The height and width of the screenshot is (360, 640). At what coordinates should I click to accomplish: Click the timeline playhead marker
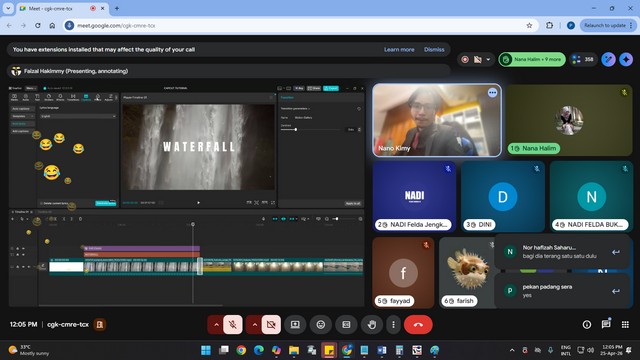(x=193, y=224)
